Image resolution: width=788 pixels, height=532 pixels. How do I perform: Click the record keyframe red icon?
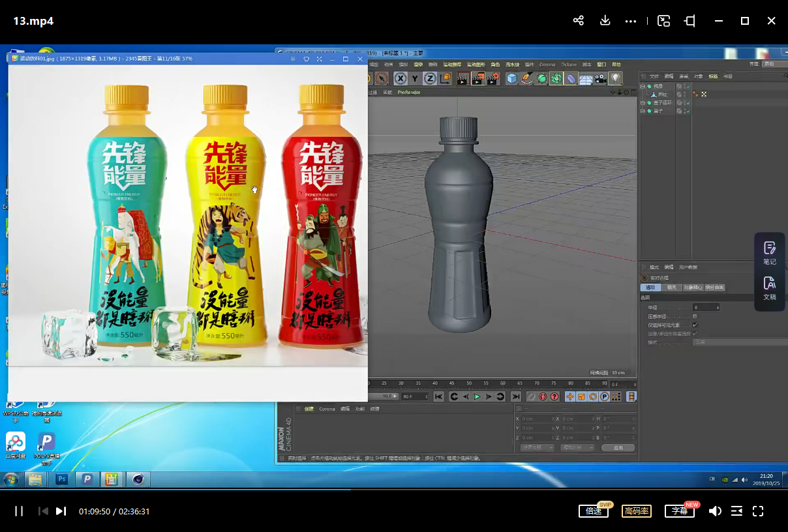[x=543, y=396]
